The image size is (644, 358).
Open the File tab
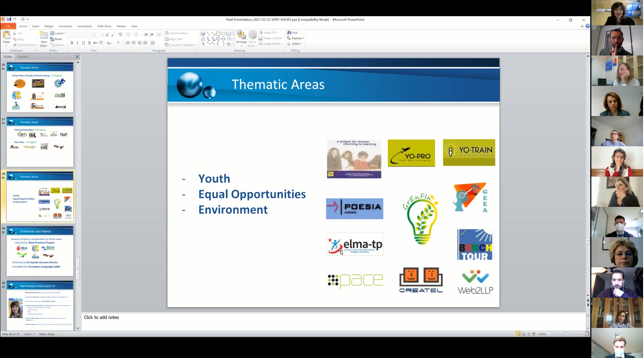coord(8,26)
